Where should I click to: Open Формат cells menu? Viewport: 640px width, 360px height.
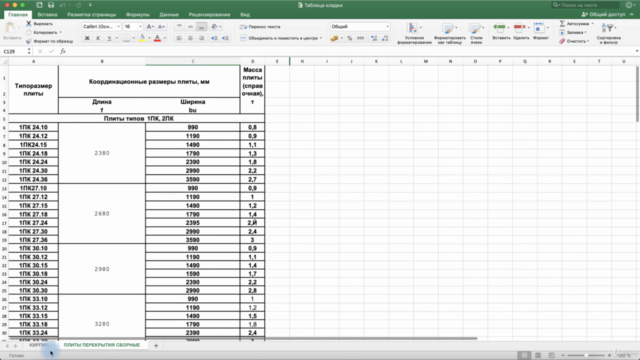(x=540, y=31)
